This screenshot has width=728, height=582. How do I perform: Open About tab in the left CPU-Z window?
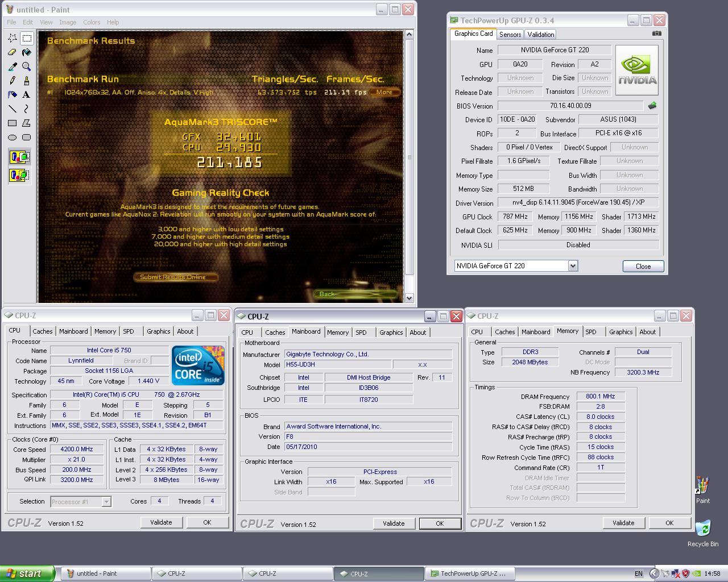click(185, 331)
